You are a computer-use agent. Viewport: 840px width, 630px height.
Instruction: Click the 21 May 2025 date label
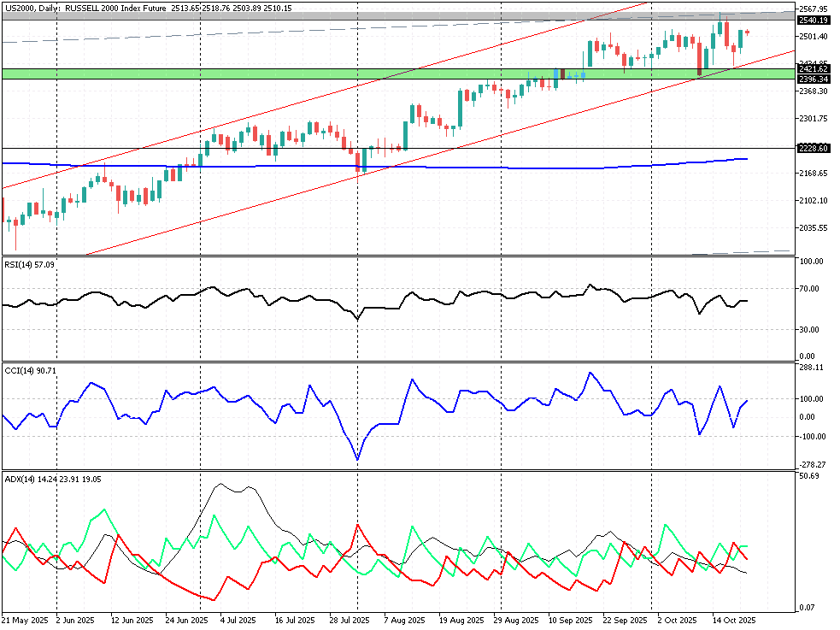click(x=24, y=620)
